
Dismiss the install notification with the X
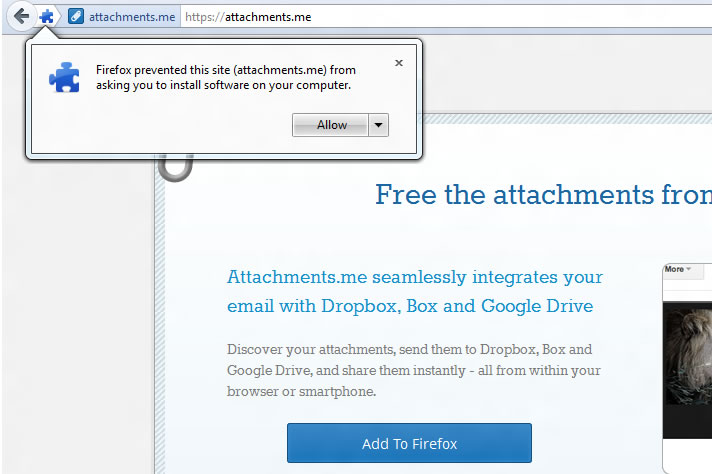click(399, 63)
